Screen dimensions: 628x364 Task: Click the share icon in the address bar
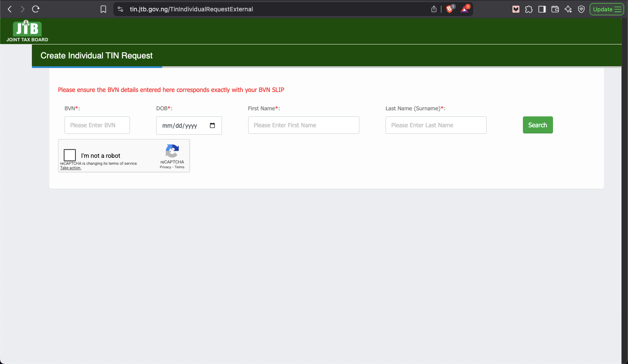tap(434, 9)
